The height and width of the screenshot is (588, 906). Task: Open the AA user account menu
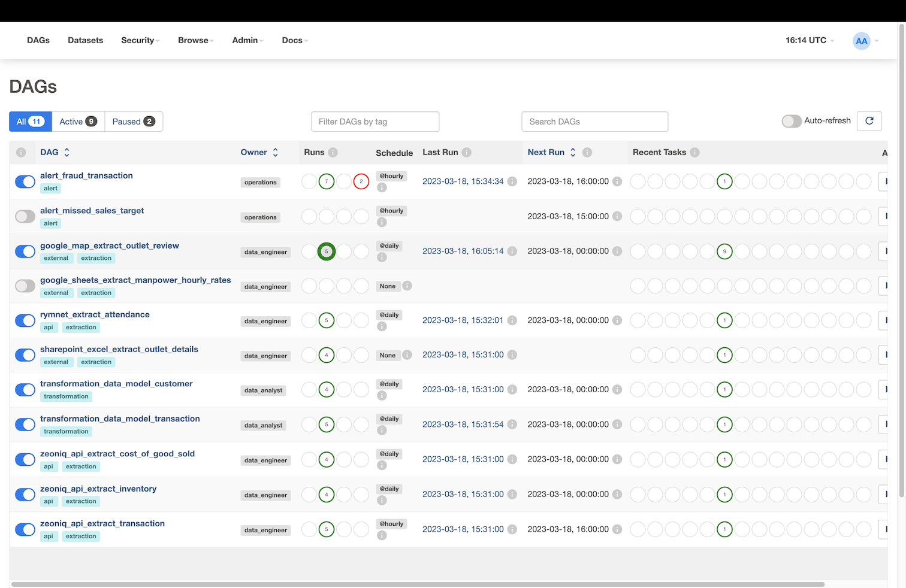click(866, 41)
